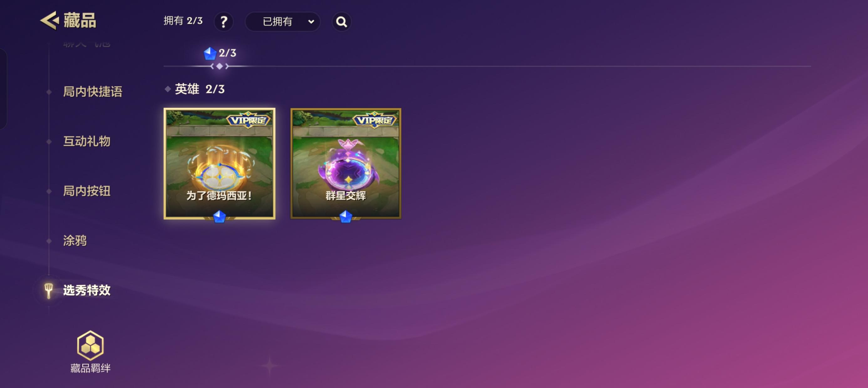Image resolution: width=868 pixels, height=388 pixels.
Task: Open the question mark help icon
Action: tap(224, 22)
